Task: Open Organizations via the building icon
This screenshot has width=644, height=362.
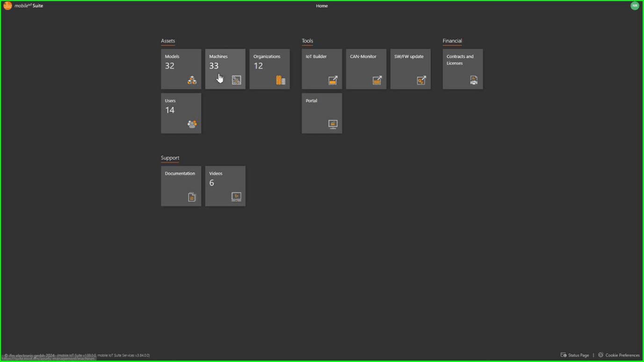Action: point(281,80)
